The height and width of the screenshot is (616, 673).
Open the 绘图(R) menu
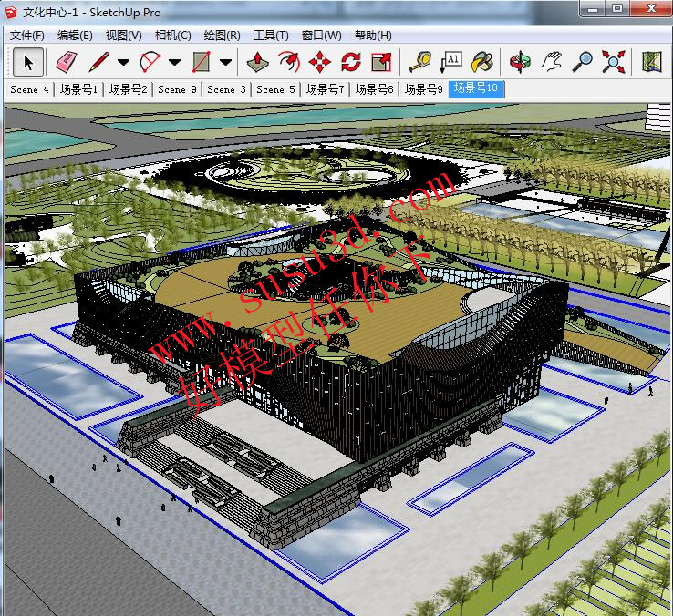[x=222, y=36]
